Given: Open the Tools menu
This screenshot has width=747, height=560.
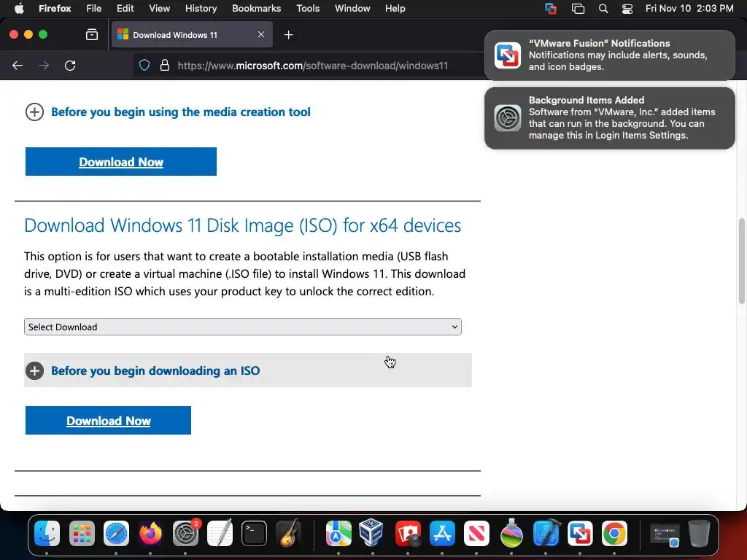Looking at the screenshot, I should (x=308, y=9).
